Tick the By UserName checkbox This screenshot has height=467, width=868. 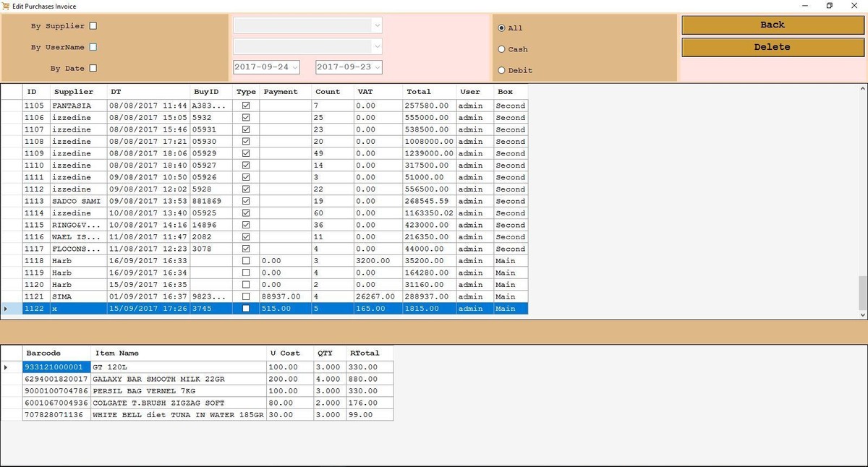pyautogui.click(x=93, y=48)
